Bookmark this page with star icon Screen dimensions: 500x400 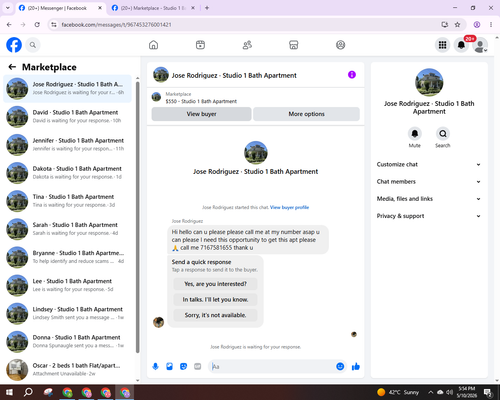(x=457, y=25)
